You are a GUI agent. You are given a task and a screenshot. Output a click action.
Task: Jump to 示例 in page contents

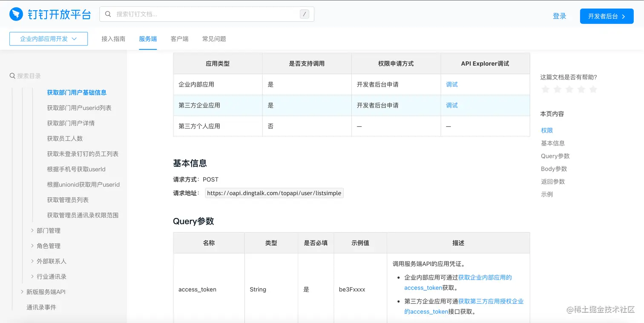547,194
